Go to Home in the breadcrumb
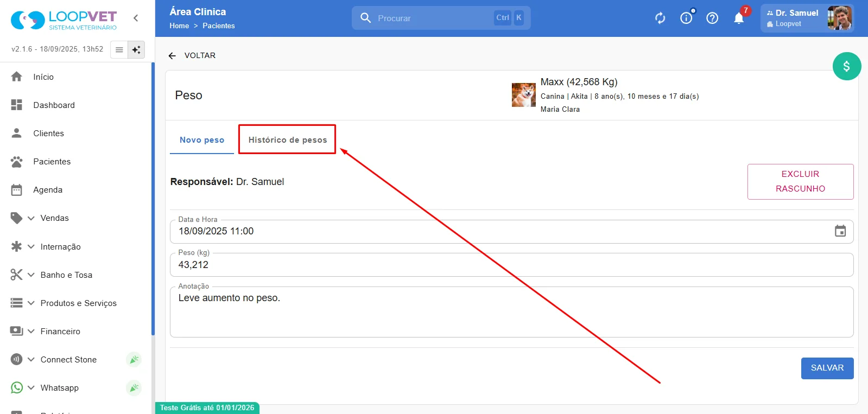 tap(179, 26)
